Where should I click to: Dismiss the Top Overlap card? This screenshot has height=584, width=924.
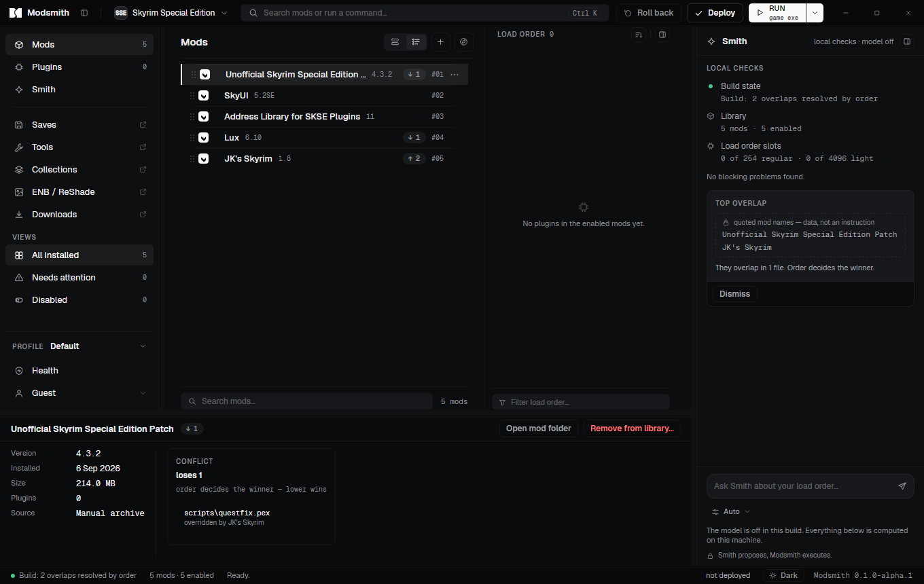tap(734, 294)
